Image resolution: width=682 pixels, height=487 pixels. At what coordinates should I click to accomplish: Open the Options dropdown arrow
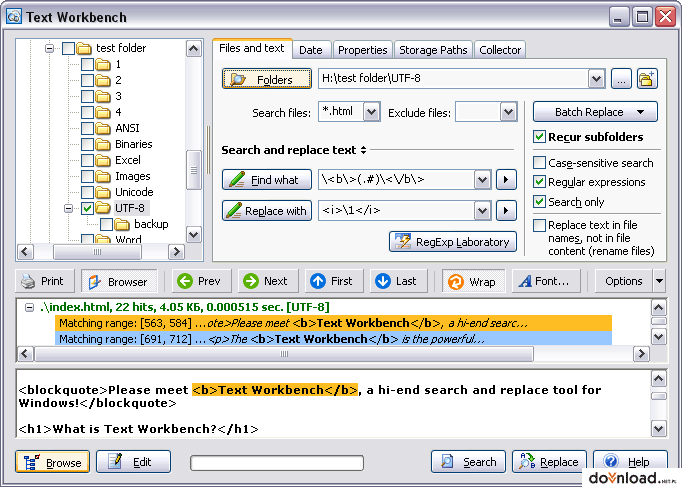click(659, 281)
